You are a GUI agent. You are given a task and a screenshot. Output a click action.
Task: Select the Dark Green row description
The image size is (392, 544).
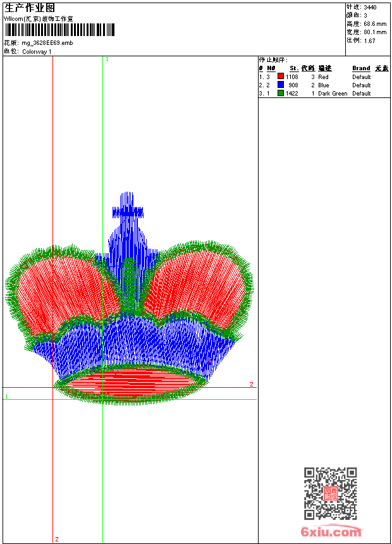pos(333,94)
